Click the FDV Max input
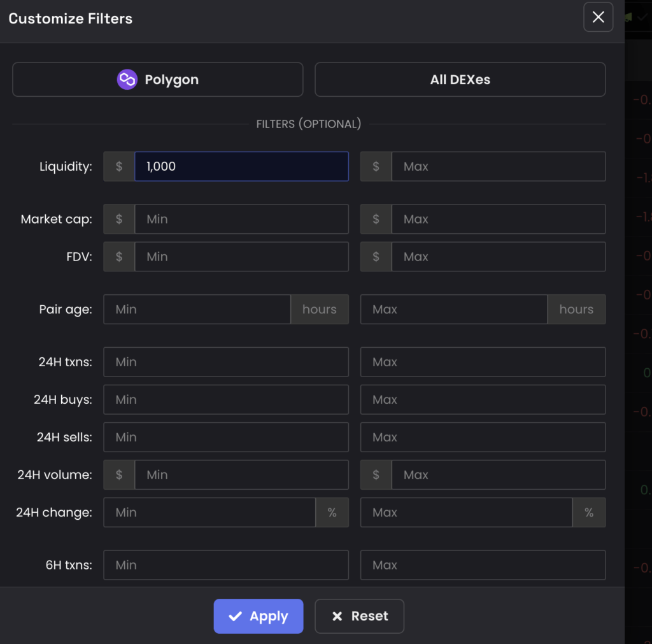This screenshot has height=644, width=652. pyautogui.click(x=497, y=257)
